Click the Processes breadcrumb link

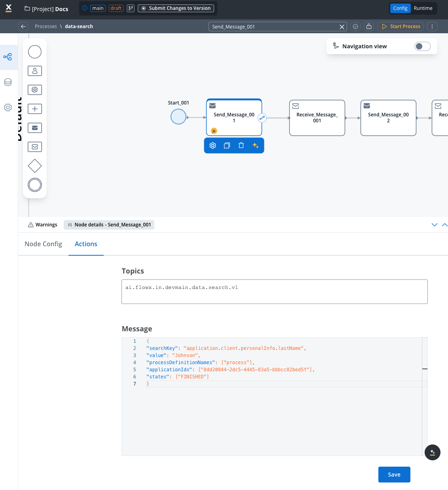point(46,27)
